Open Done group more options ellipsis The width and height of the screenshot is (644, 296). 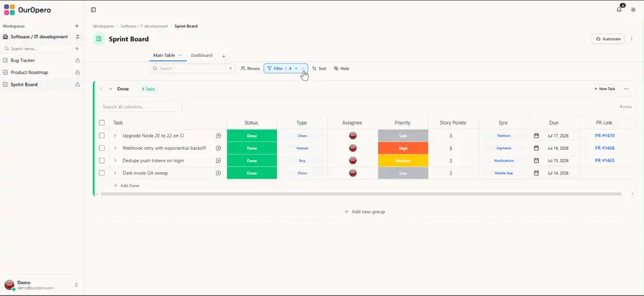626,89
